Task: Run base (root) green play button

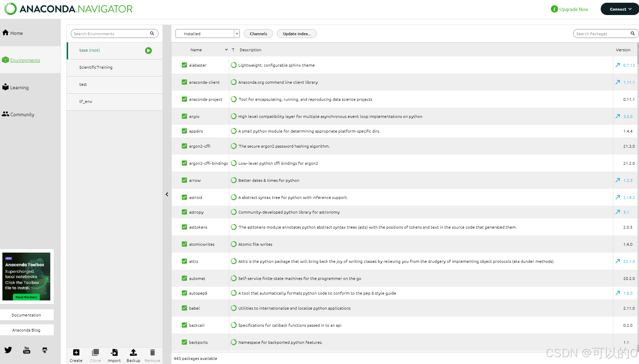Action: pyautogui.click(x=148, y=51)
